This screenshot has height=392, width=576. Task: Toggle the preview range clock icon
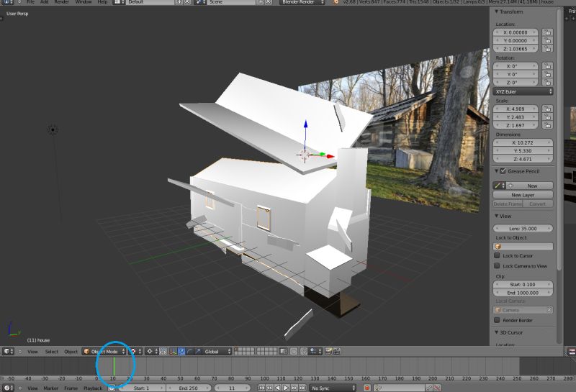pos(112,388)
